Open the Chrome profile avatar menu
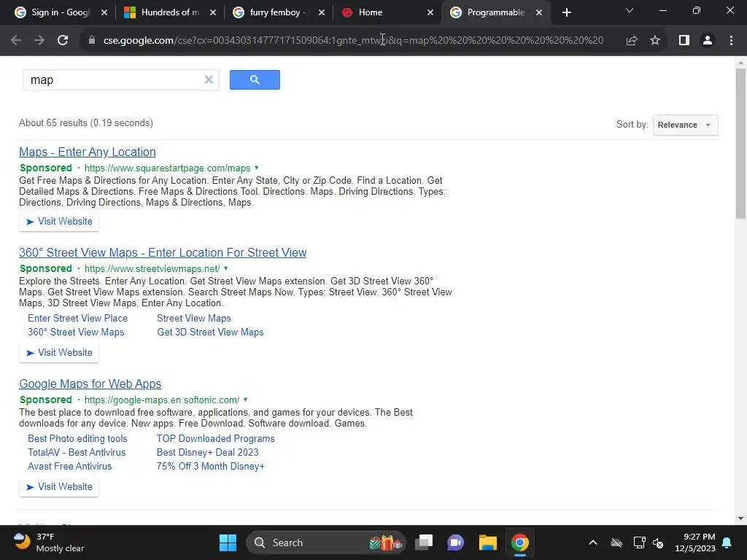 click(x=708, y=41)
